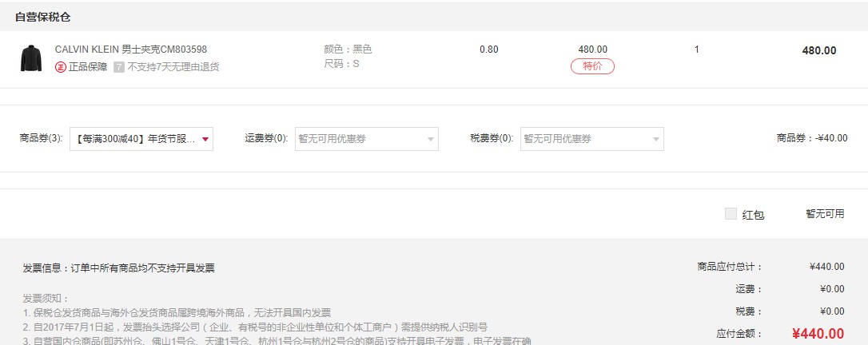Click the unit price 480.00 above 特价
This screenshot has width=868, height=345.
click(x=592, y=50)
